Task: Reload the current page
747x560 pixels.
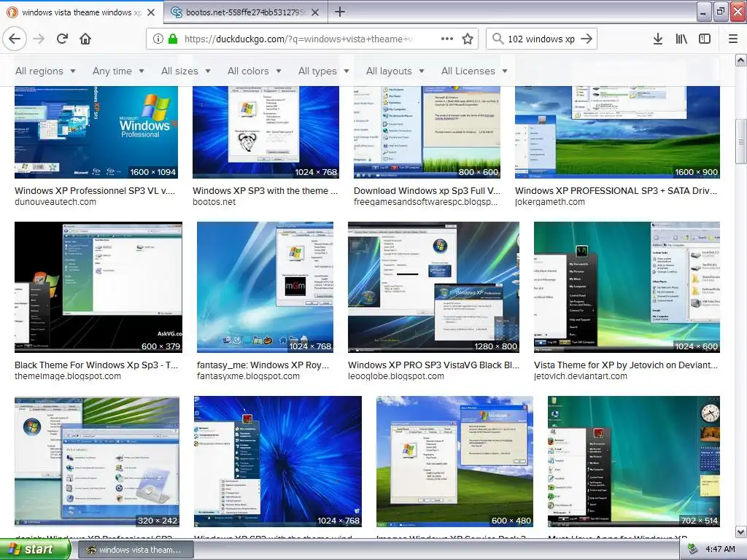Action: [x=62, y=39]
